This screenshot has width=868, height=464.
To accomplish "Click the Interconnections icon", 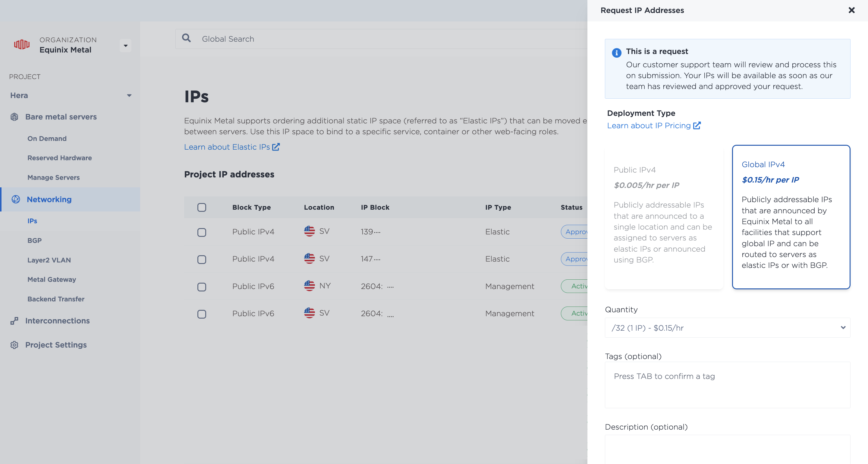I will (14, 321).
